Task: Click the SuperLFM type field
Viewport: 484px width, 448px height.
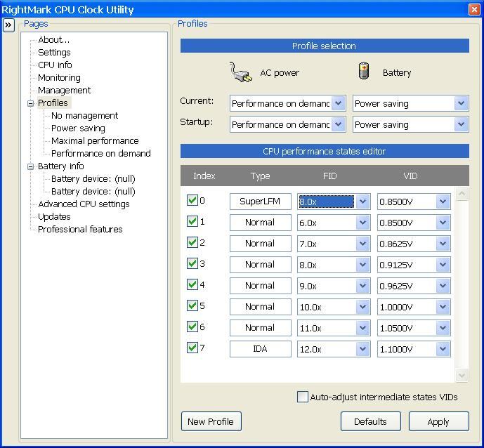Action: coord(260,202)
